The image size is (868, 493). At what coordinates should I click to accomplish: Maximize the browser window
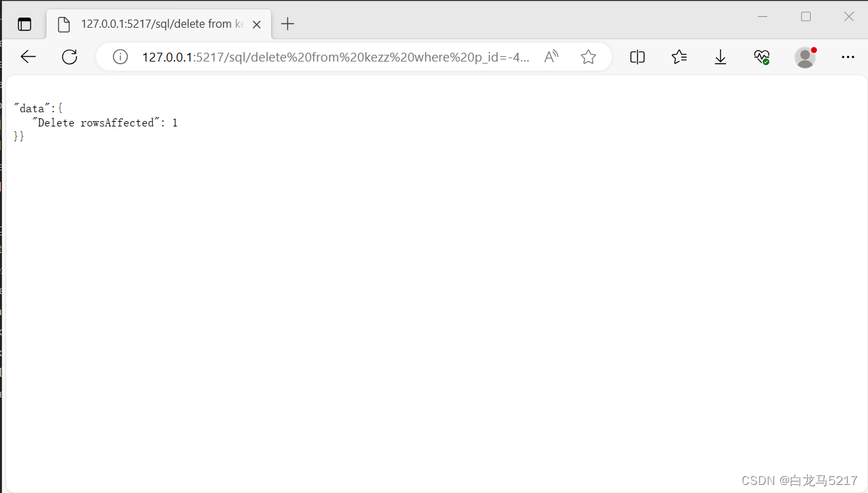(x=806, y=16)
